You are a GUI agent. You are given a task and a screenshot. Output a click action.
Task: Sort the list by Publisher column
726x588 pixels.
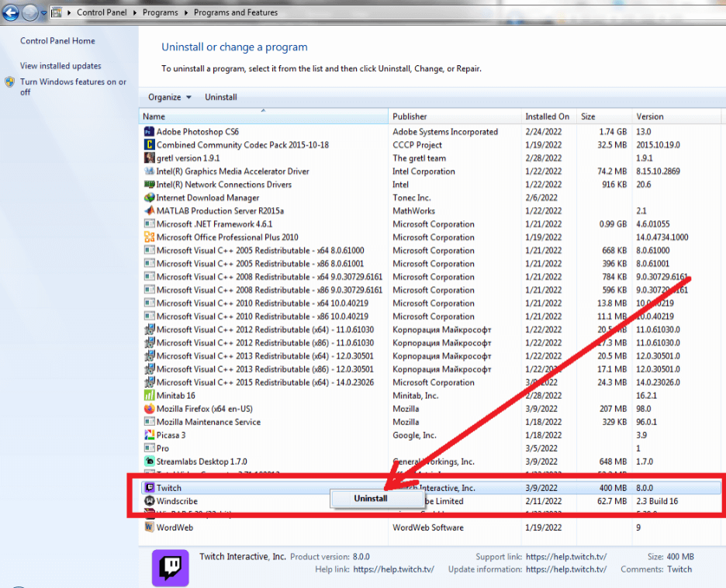(455, 116)
